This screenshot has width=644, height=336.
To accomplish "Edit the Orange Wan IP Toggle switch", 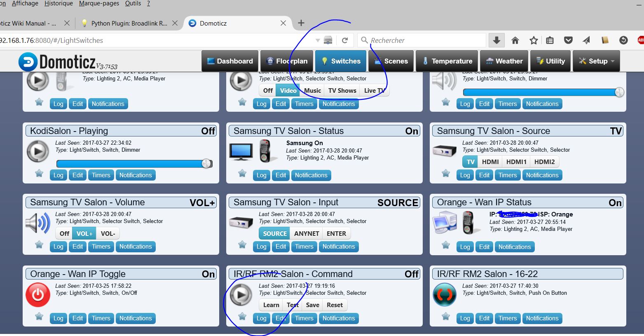I will (77, 318).
